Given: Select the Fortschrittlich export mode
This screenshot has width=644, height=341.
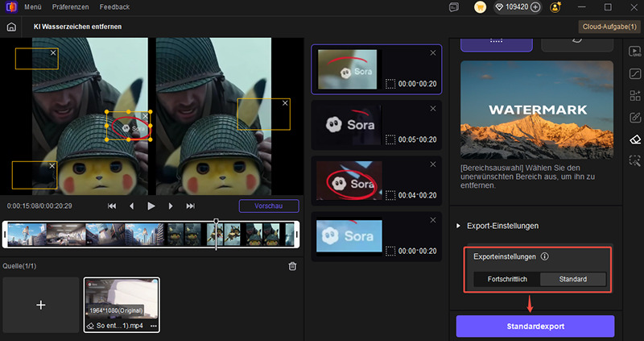Looking at the screenshot, I should [507, 279].
